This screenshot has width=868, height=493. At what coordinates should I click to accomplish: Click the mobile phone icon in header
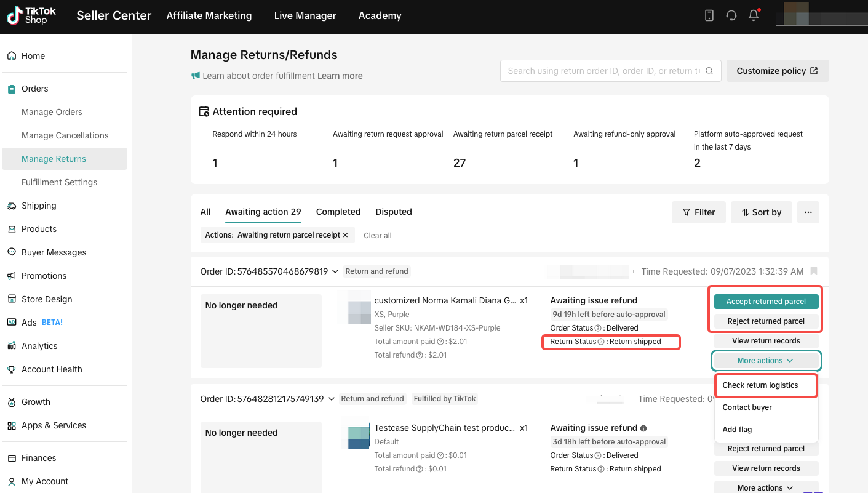pos(709,15)
